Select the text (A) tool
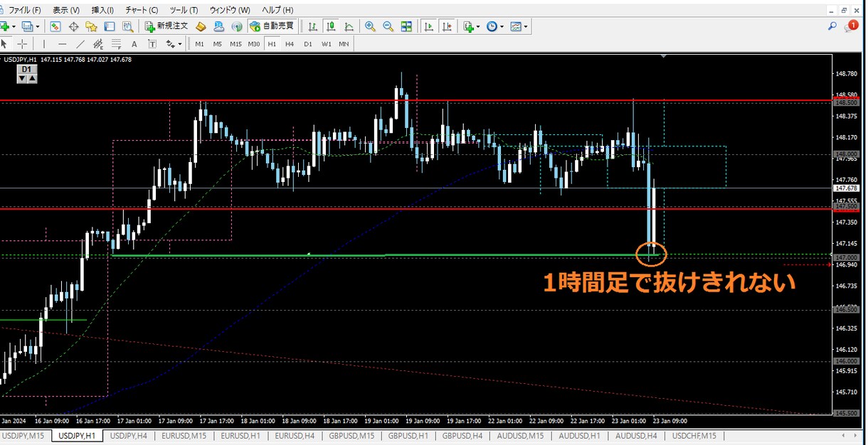This screenshot has height=445, width=868. tap(134, 44)
